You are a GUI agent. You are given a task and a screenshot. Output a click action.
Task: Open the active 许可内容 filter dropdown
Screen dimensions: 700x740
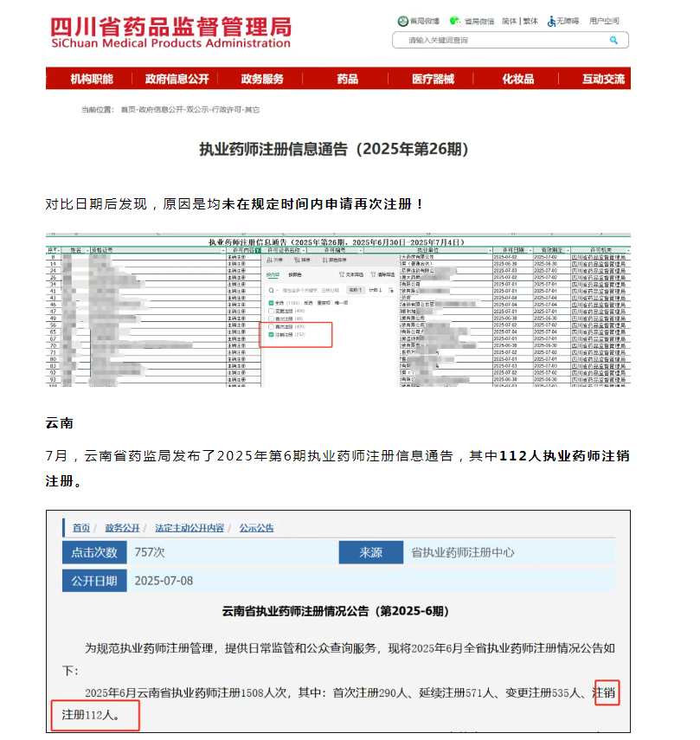(x=258, y=250)
